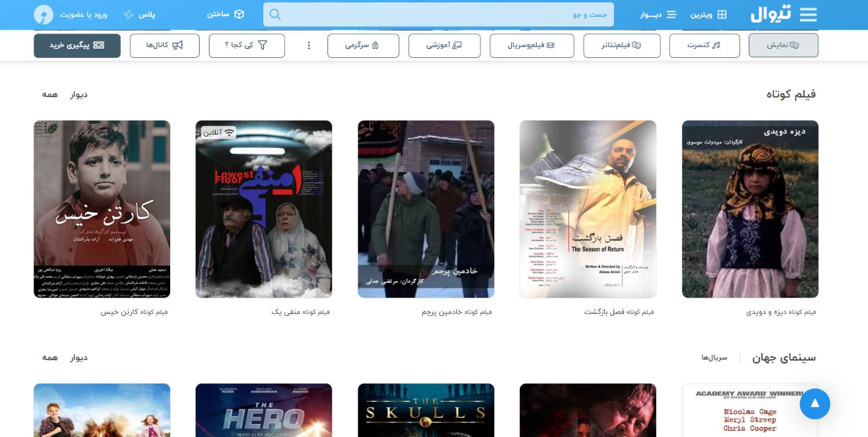Viewport: 868px width, 437px height.
Task: Open the three-dot more categories menu
Action: (x=309, y=45)
